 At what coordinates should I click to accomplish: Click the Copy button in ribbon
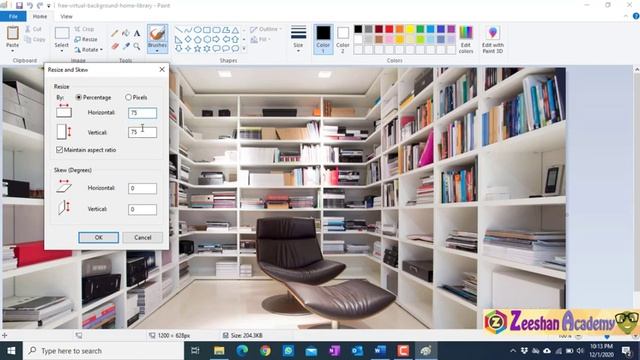click(35, 40)
